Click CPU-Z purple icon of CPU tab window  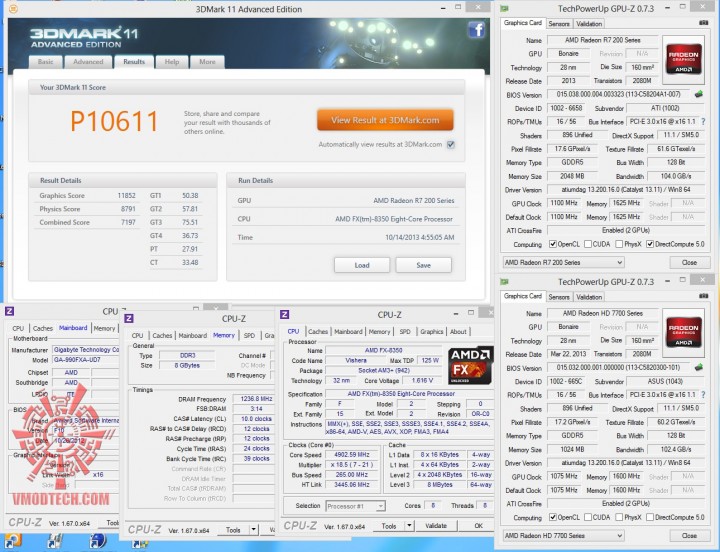[x=285, y=315]
